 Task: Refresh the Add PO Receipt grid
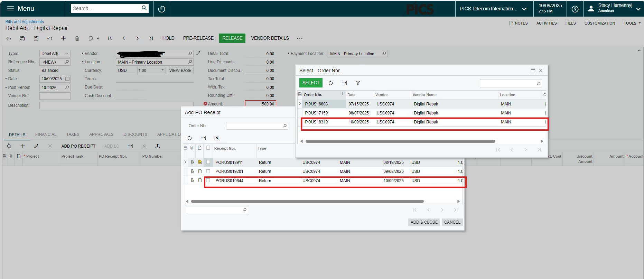tap(189, 138)
